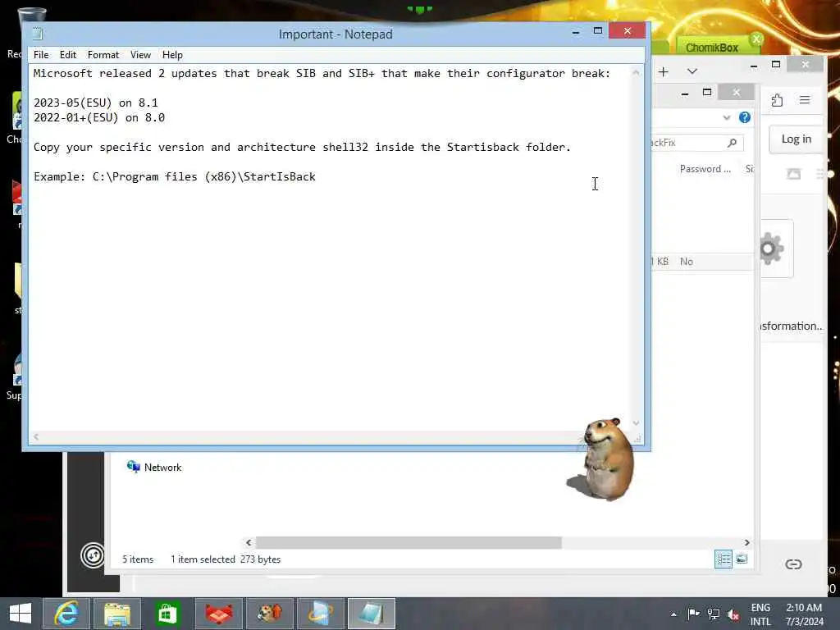The image size is (840, 630).
Task: Show hidden tray icons arrow
Action: [x=673, y=614]
